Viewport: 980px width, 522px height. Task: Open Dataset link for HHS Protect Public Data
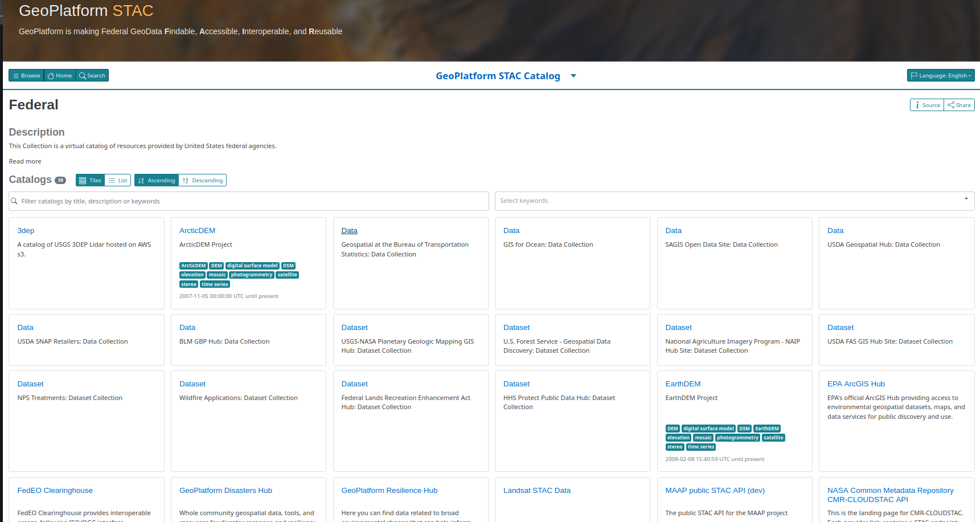pos(516,384)
